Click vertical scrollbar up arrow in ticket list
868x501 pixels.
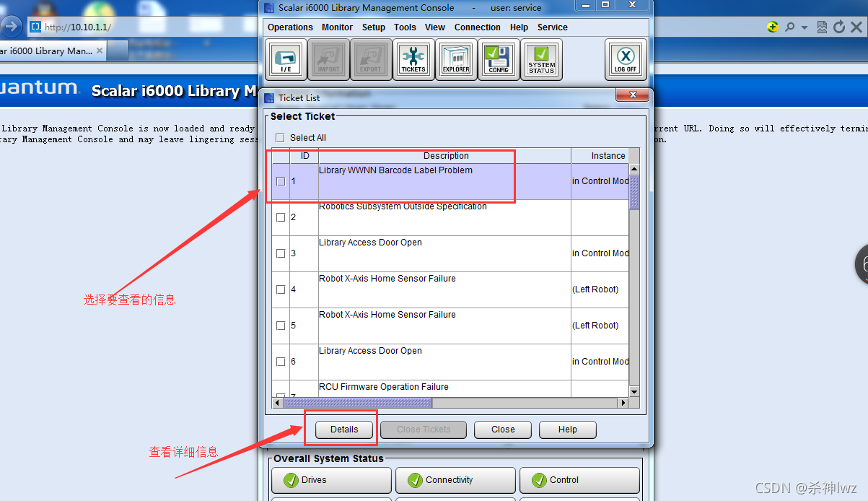pyautogui.click(x=634, y=169)
